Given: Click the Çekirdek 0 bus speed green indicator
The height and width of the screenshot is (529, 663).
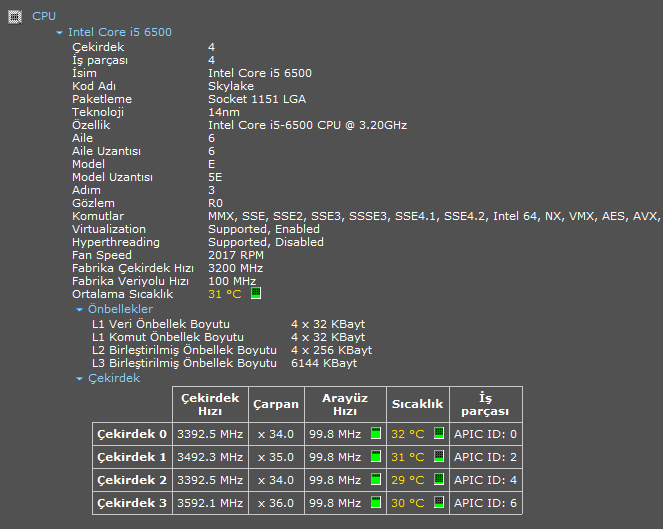Looking at the screenshot, I should point(376,434).
